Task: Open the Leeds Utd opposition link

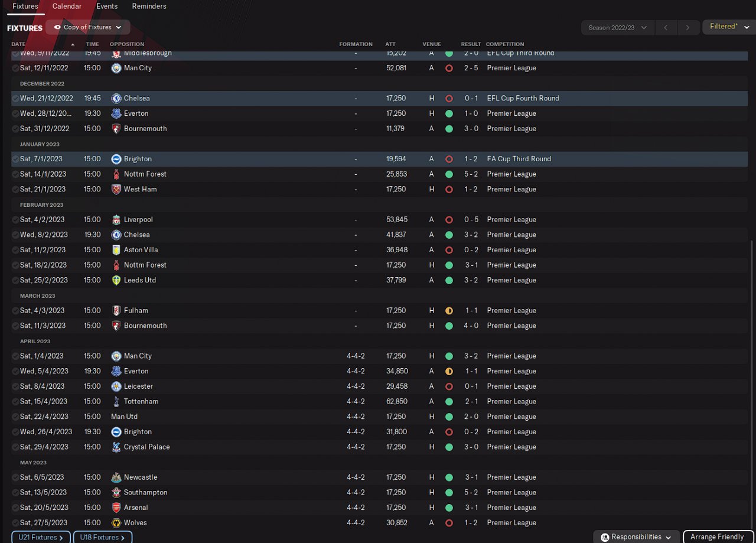Action: coord(140,280)
